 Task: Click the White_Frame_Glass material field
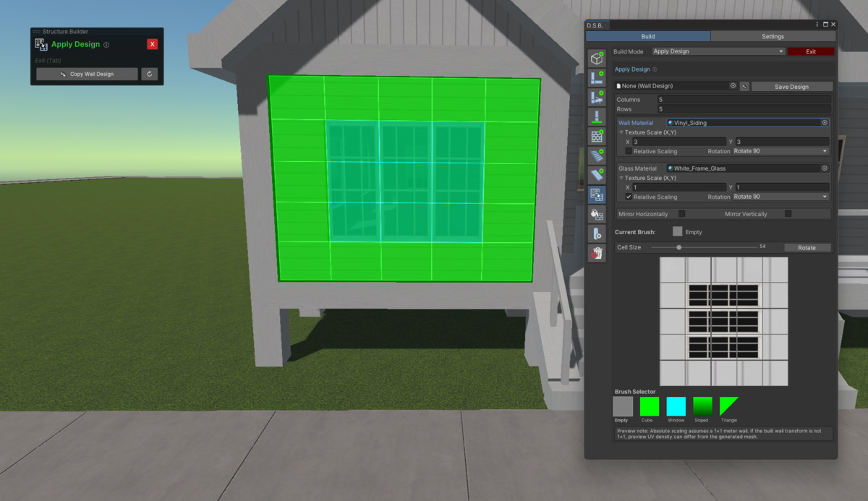(748, 168)
